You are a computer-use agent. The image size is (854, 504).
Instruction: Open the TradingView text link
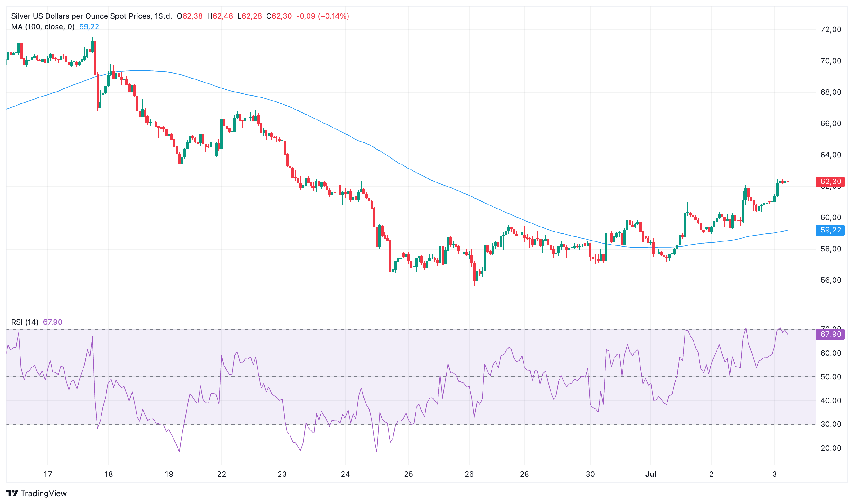pyautogui.click(x=43, y=493)
